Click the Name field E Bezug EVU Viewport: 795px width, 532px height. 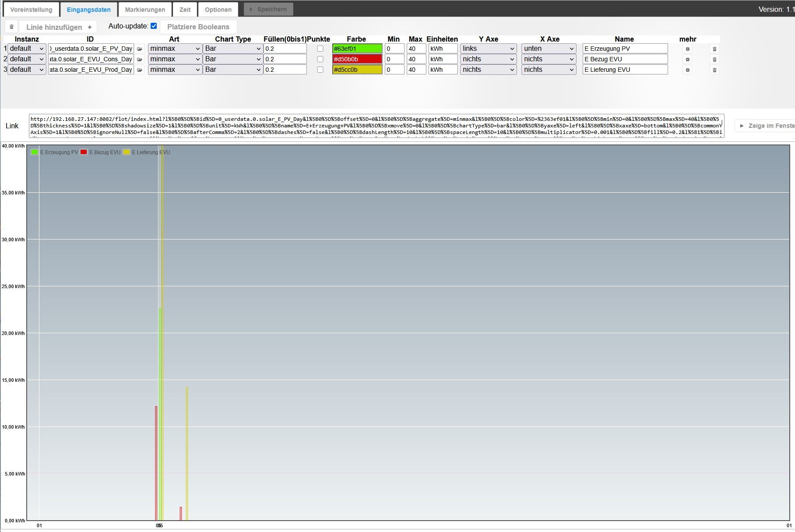click(x=625, y=59)
